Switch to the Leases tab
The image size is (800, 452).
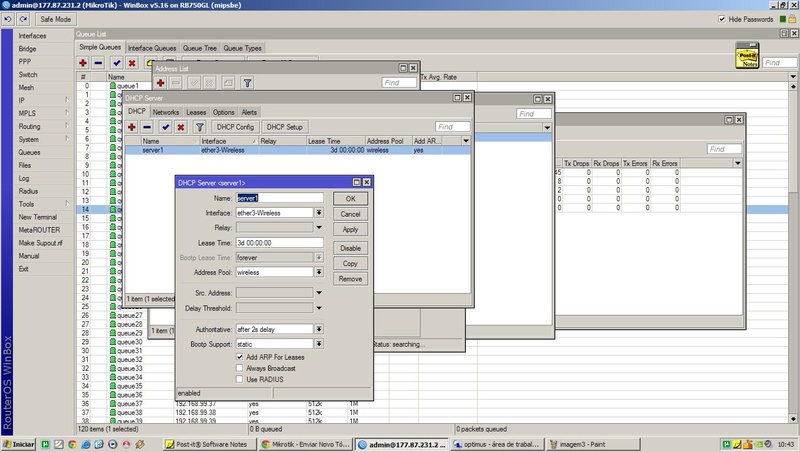click(196, 113)
